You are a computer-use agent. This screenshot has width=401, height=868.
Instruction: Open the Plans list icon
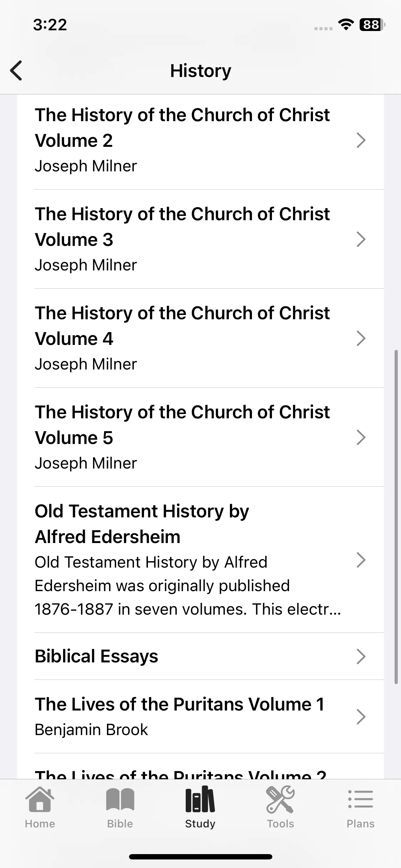[361, 799]
